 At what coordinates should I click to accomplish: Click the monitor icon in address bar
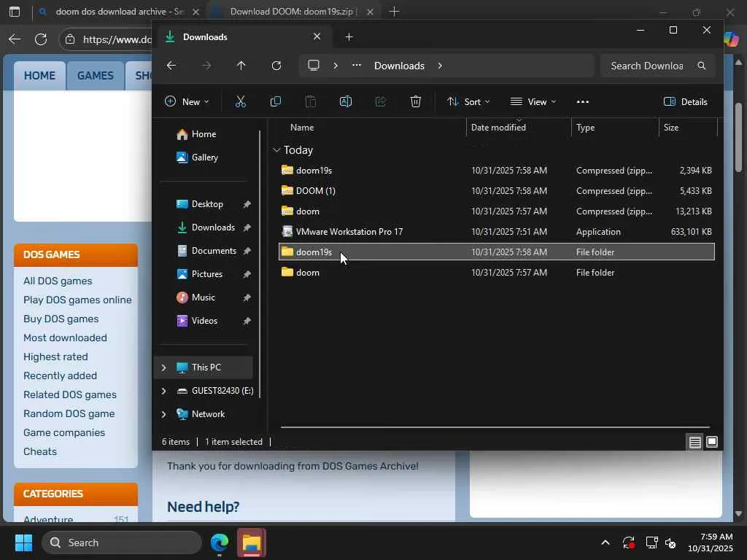314,65
